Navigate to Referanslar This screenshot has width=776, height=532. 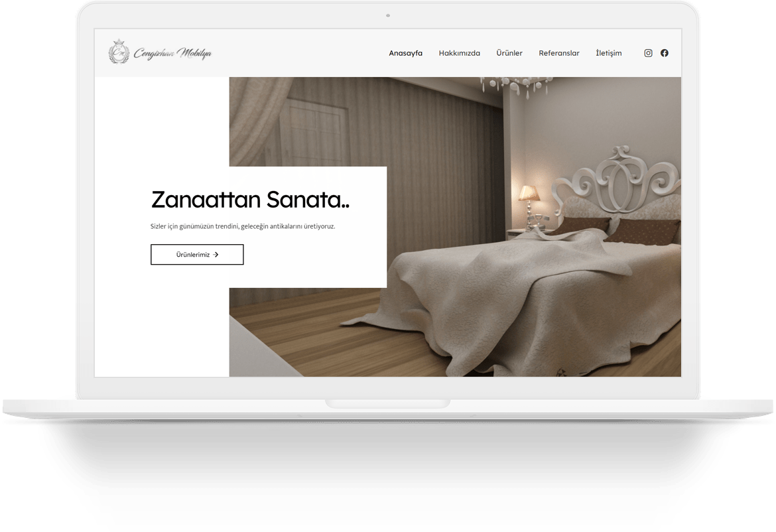pyautogui.click(x=558, y=53)
